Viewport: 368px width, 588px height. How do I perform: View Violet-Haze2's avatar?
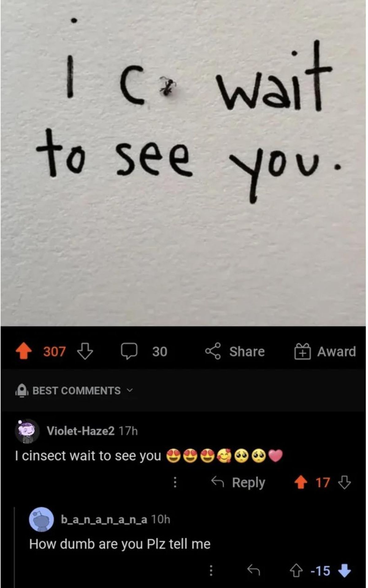tap(27, 431)
